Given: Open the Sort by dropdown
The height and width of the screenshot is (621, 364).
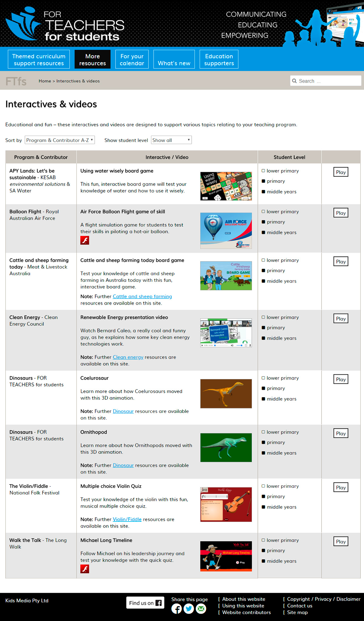Looking at the screenshot, I should 60,140.
